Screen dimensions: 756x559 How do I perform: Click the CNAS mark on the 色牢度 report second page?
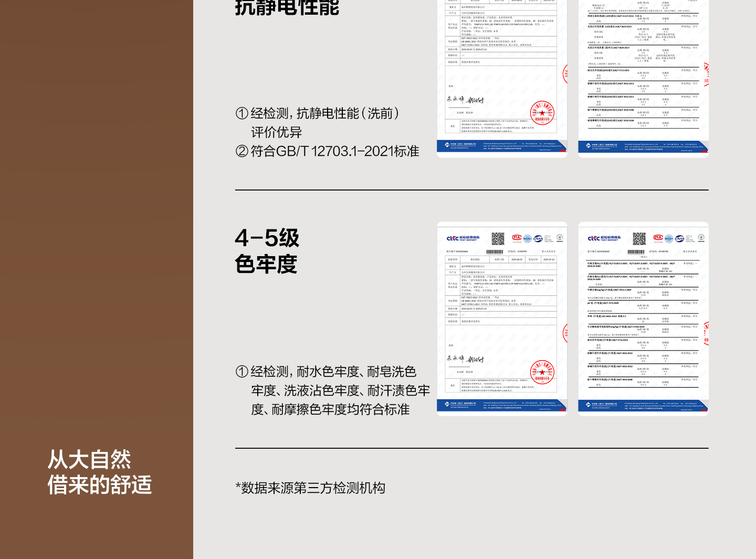(679, 238)
